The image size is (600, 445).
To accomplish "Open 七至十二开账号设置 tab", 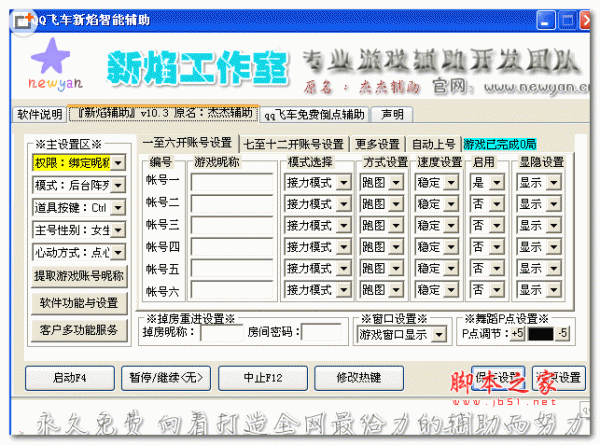I will (x=293, y=145).
